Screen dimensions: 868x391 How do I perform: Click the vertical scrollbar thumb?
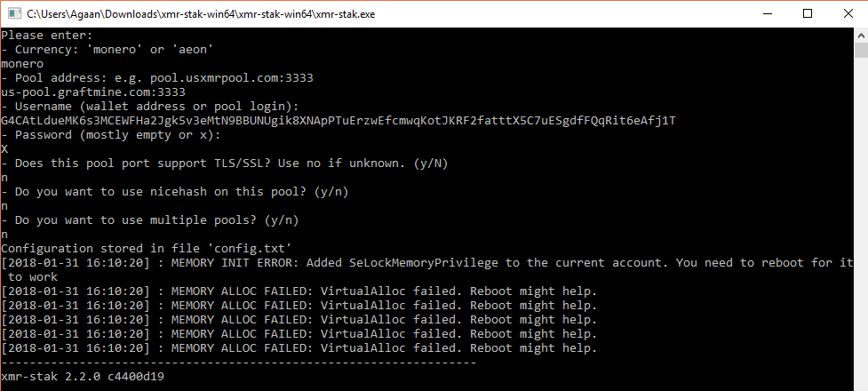[x=862, y=50]
